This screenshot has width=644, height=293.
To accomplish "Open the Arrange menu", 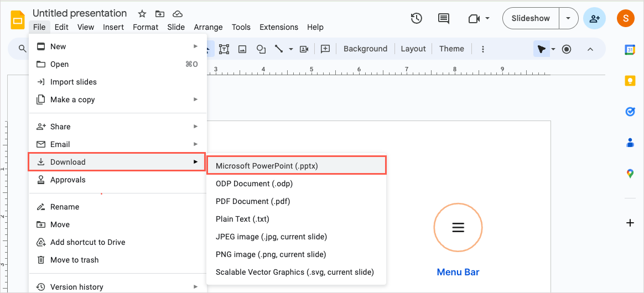I will click(208, 27).
